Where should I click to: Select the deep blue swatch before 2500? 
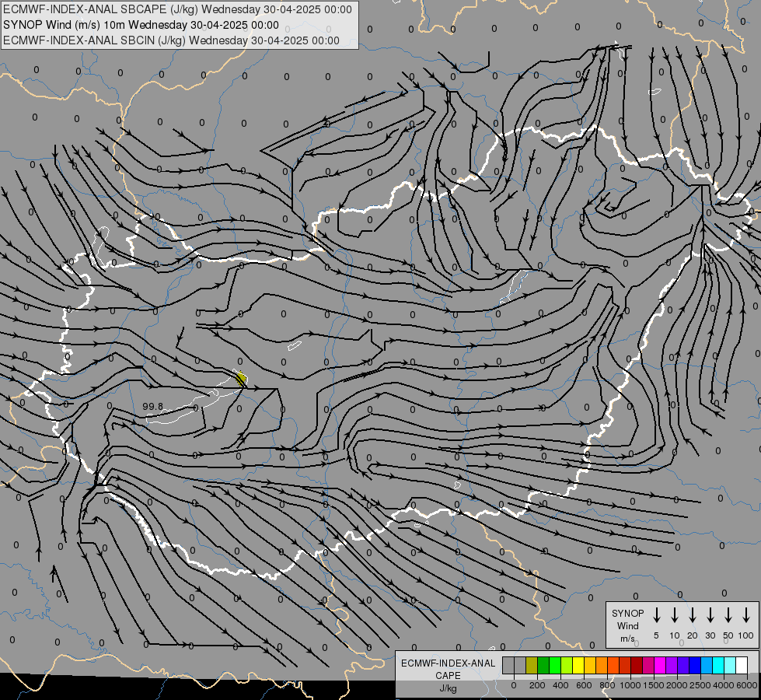pos(696,665)
